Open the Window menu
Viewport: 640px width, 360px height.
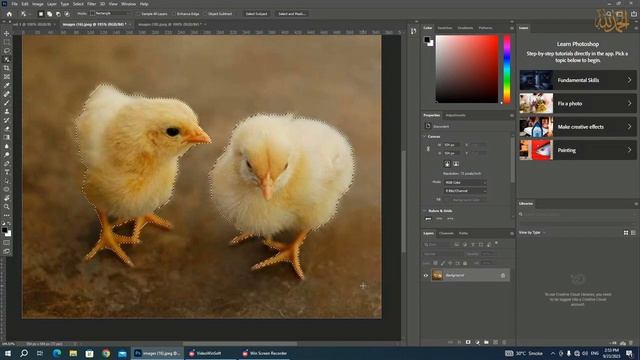(x=128, y=4)
